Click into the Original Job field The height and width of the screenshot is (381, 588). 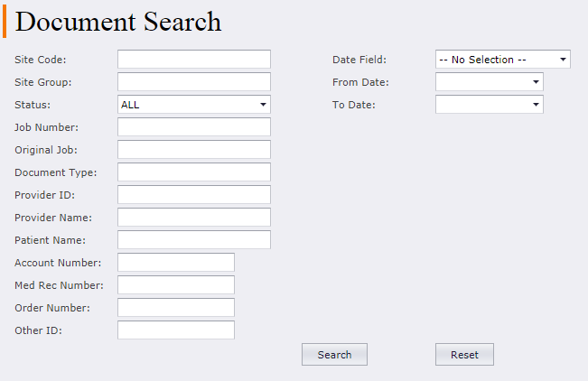(194, 149)
